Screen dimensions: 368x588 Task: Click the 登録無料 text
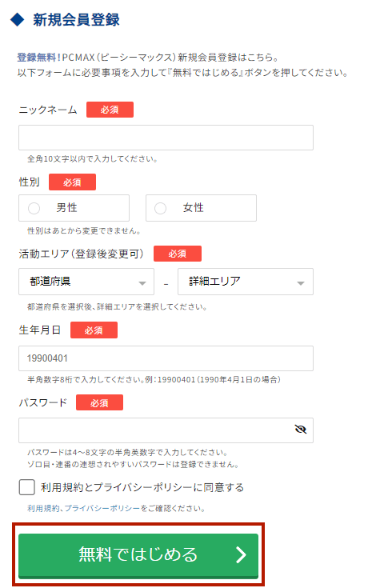pos(37,58)
